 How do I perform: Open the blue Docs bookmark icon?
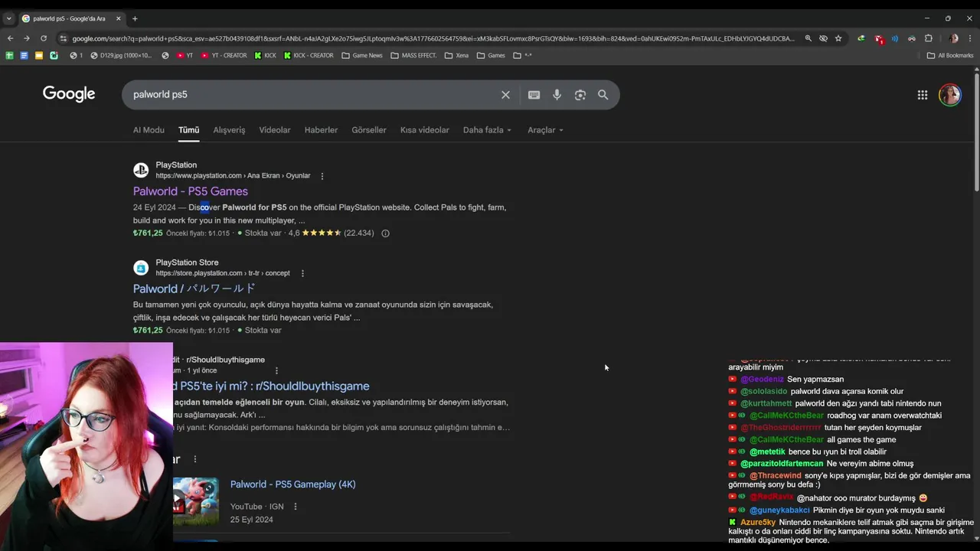[x=24, y=55]
